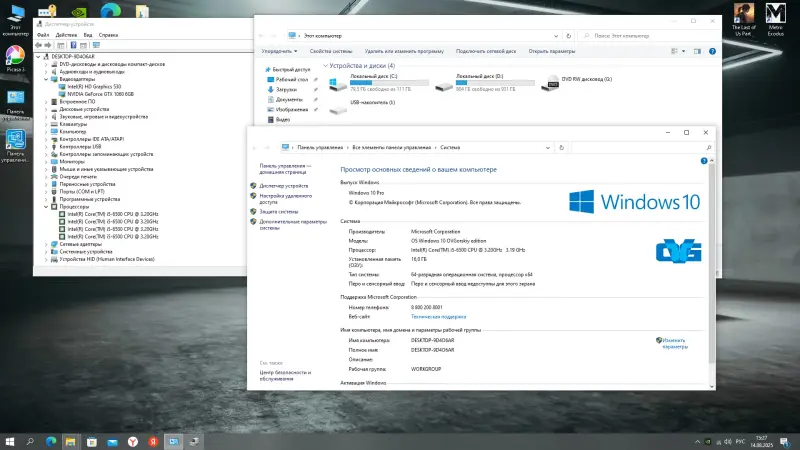
Task: Open File Explorer taskbar icon
Action: point(70,441)
